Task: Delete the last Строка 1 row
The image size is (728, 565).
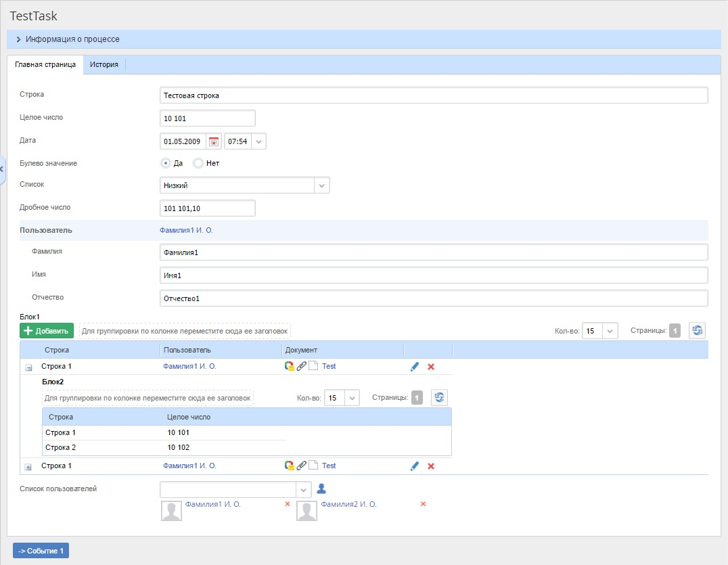Action: pos(431,466)
